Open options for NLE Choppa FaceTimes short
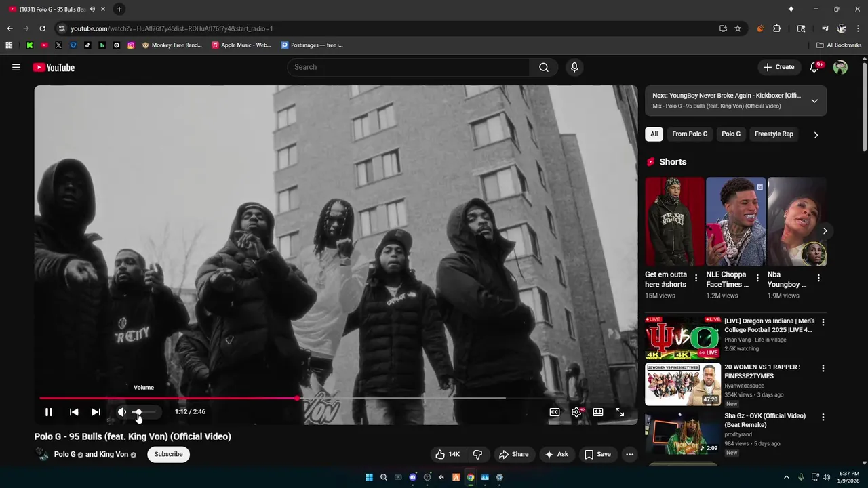Image resolution: width=868 pixels, height=488 pixels. [757, 278]
